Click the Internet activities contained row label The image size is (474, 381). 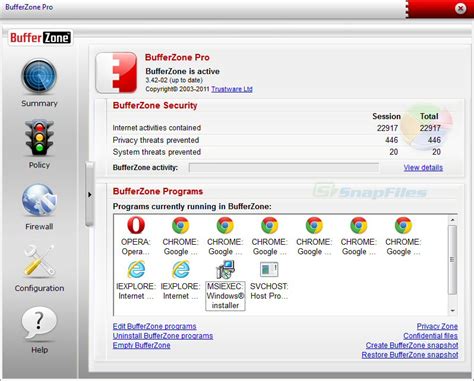click(157, 128)
